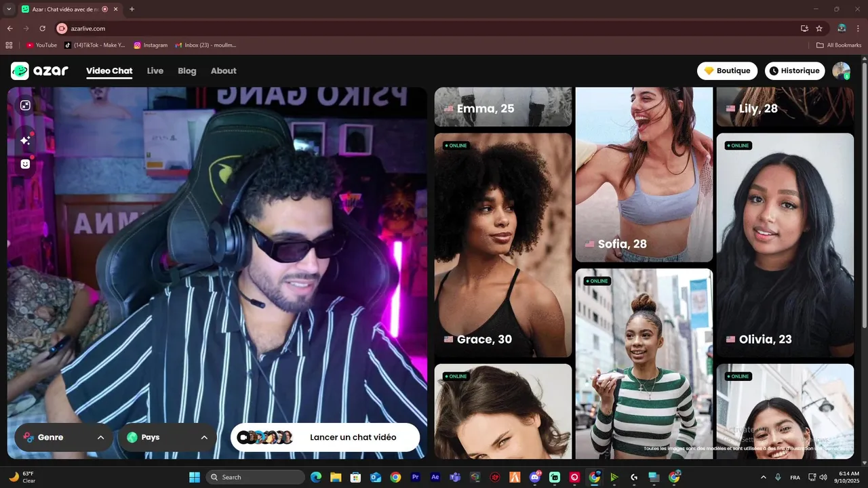
Task: Open the Grace, 30 profile card
Action: click(503, 245)
